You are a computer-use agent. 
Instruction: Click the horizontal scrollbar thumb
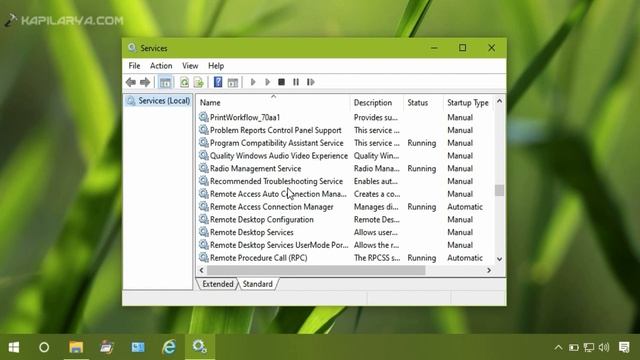coord(316,270)
